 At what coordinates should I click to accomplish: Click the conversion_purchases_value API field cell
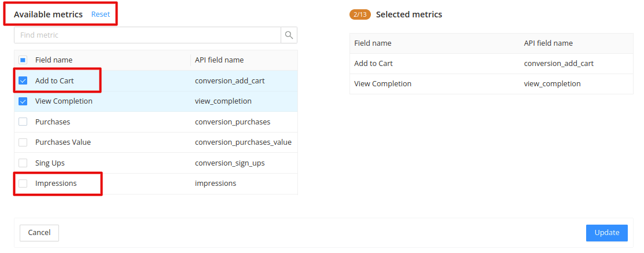click(x=243, y=142)
